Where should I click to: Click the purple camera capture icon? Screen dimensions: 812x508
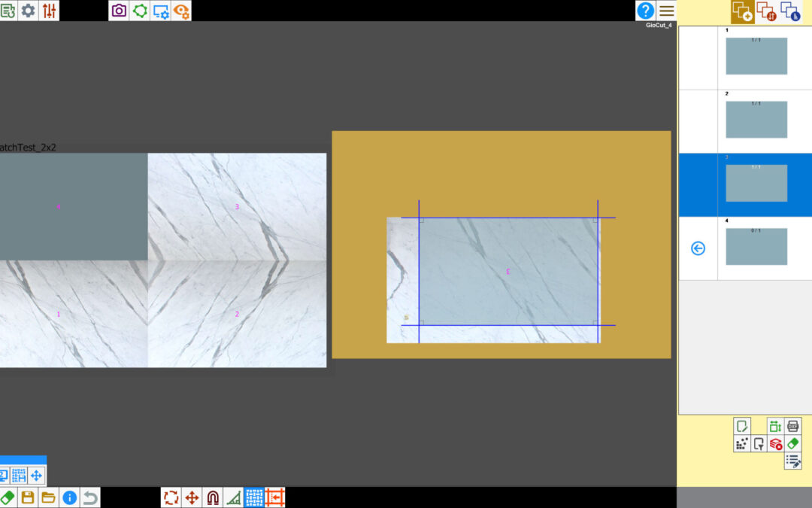[x=119, y=11]
